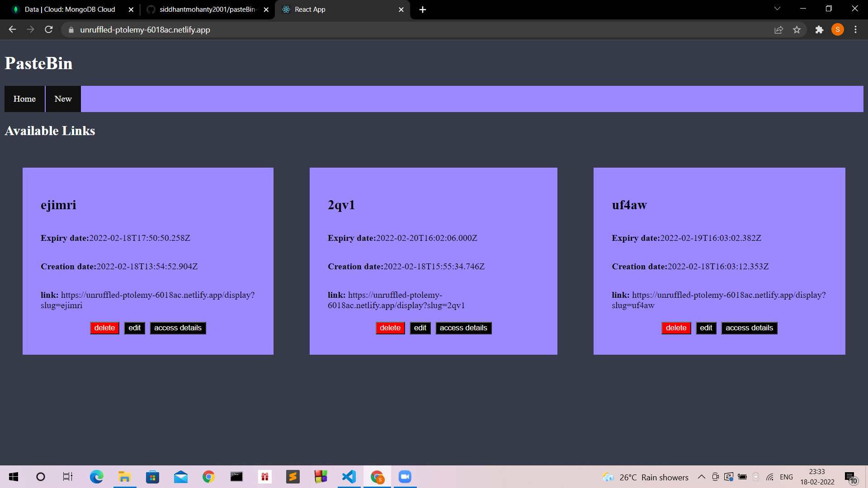The height and width of the screenshot is (488, 868).
Task: Delete the ejimri paste
Action: (104, 328)
